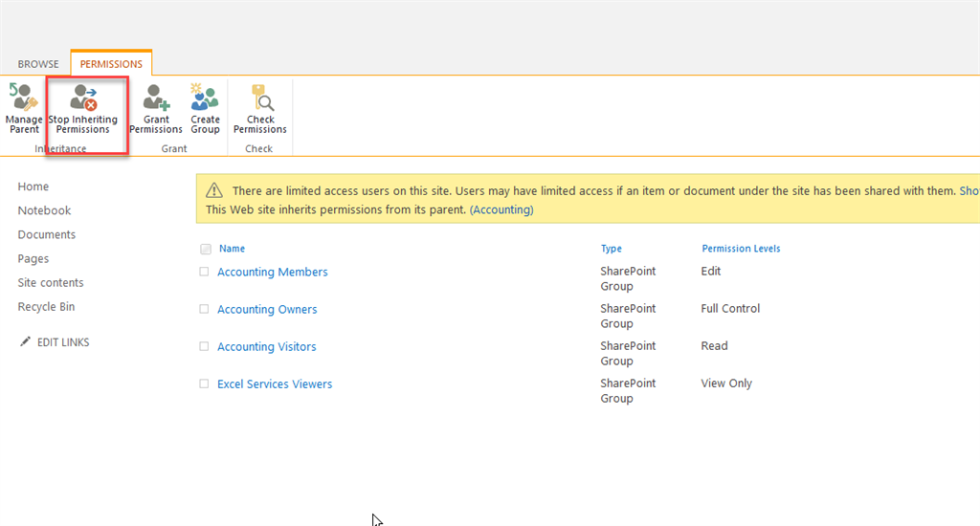Open the Accounting parent site link
Viewport: 980px width, 526px height.
point(501,209)
